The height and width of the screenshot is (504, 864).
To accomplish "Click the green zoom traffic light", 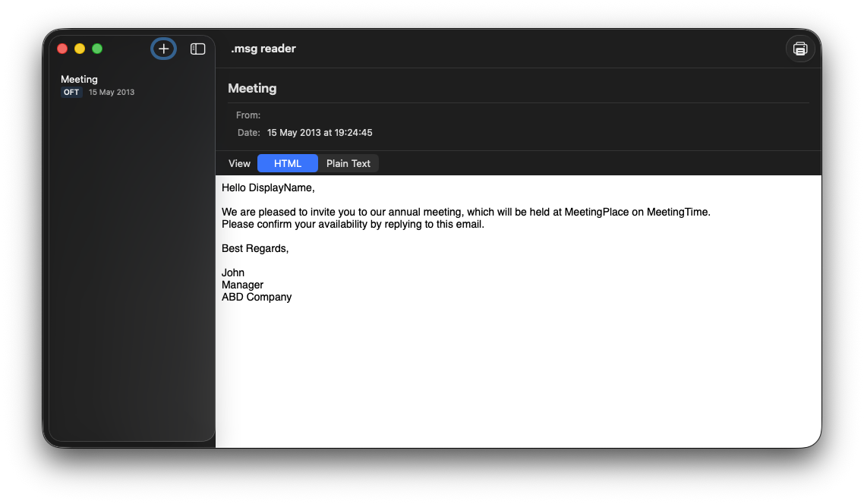I will click(97, 48).
